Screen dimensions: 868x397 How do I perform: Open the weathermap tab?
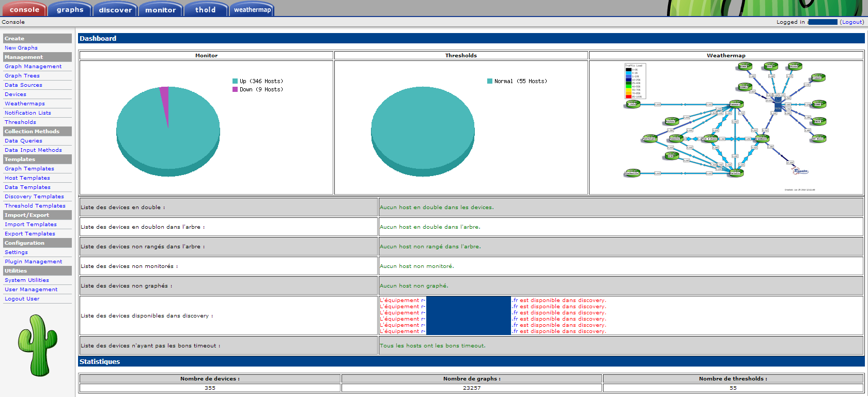(252, 9)
